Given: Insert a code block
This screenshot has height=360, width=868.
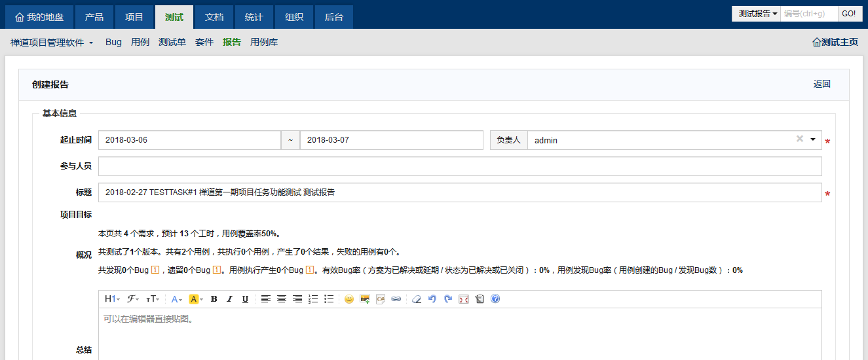Looking at the screenshot, I should (381, 299).
